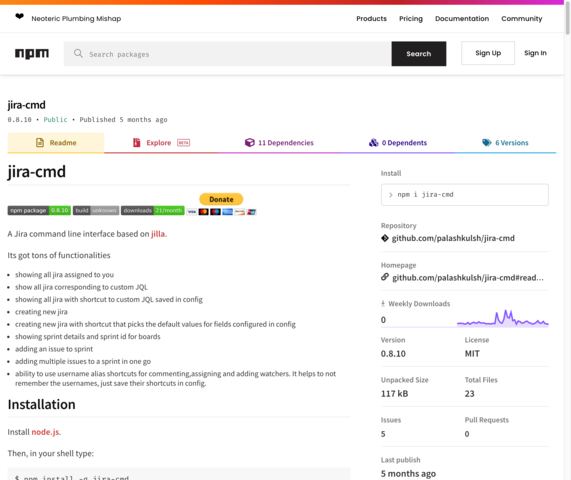Switch to the Explore tab

click(x=161, y=142)
